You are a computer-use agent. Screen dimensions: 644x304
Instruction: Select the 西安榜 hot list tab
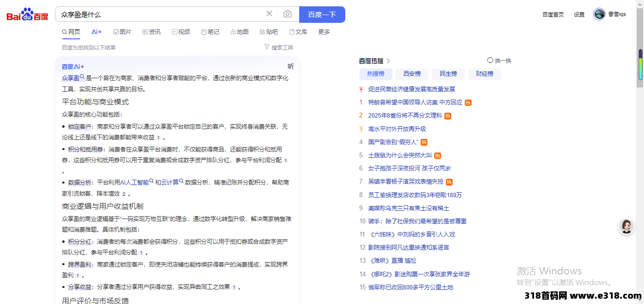(x=412, y=74)
